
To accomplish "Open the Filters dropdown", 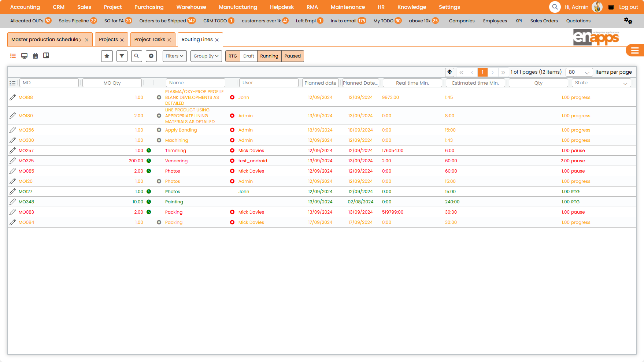I will point(174,56).
